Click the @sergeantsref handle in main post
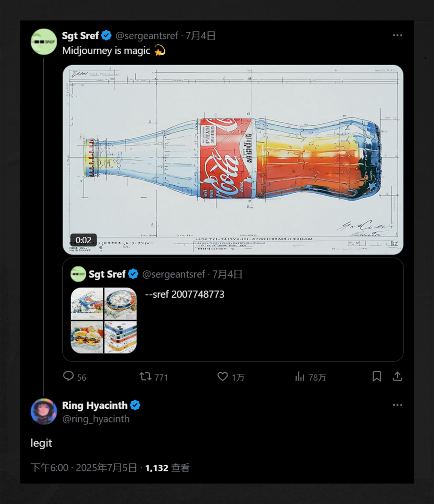 tap(147, 36)
